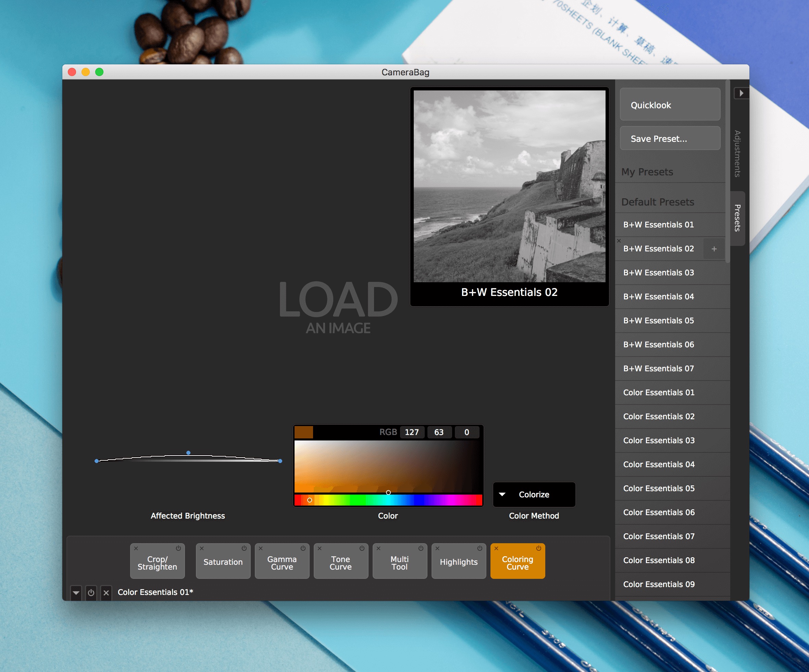Screen dimensions: 809x672
Task: Remove the Saturation tile with its X
Action: [x=202, y=548]
